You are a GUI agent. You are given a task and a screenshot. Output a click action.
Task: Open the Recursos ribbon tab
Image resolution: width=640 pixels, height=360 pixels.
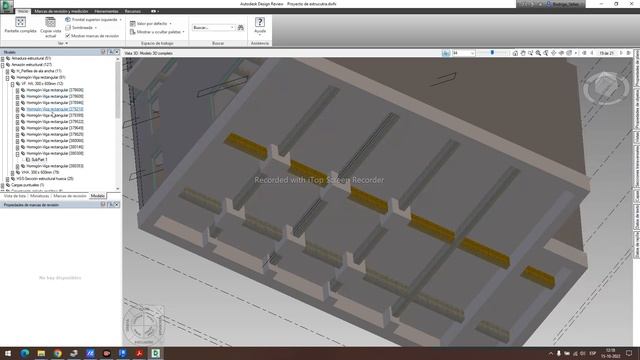[133, 11]
